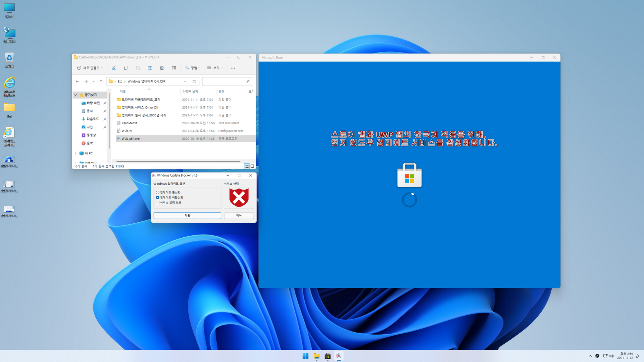Click Windows Update Blocker taskbar icon
644x362 pixels.
[339, 356]
